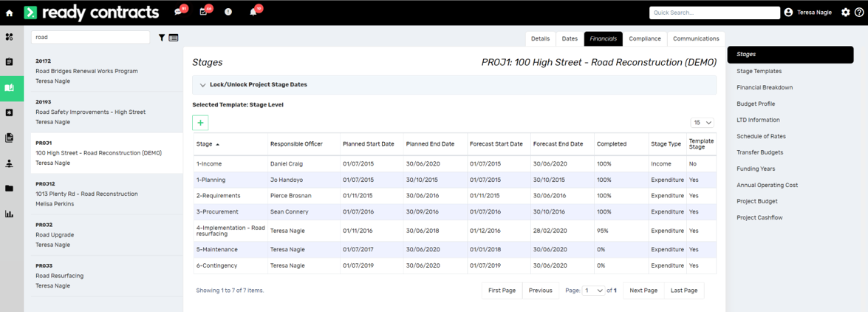Open the person icon in left sidebar
The height and width of the screenshot is (312, 868).
[9, 163]
